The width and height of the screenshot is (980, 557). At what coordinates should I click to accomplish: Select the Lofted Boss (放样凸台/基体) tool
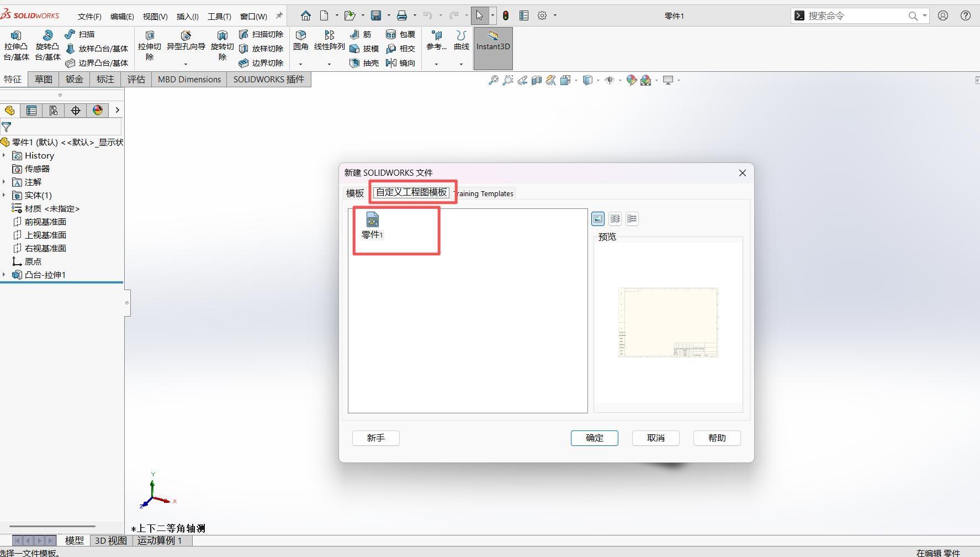click(x=97, y=49)
